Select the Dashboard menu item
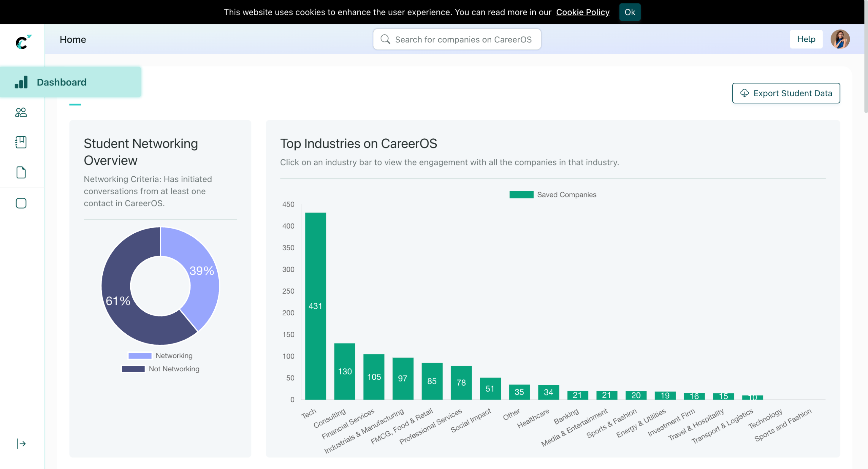Image resolution: width=868 pixels, height=469 pixels. tap(61, 82)
